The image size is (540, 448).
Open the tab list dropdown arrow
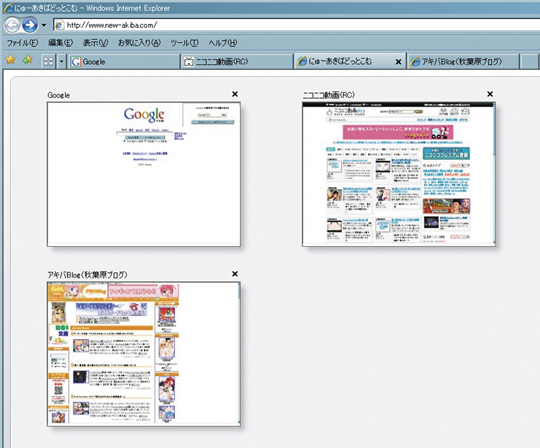[62, 62]
